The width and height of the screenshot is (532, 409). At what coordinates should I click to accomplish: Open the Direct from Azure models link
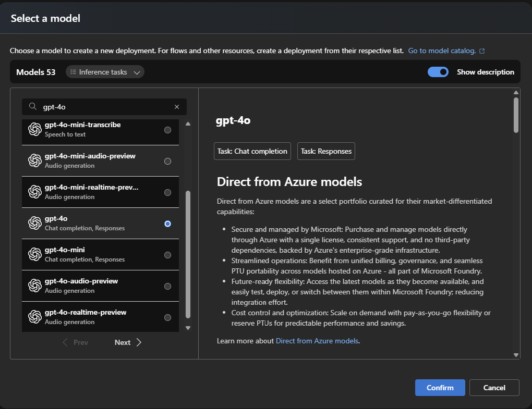317,341
